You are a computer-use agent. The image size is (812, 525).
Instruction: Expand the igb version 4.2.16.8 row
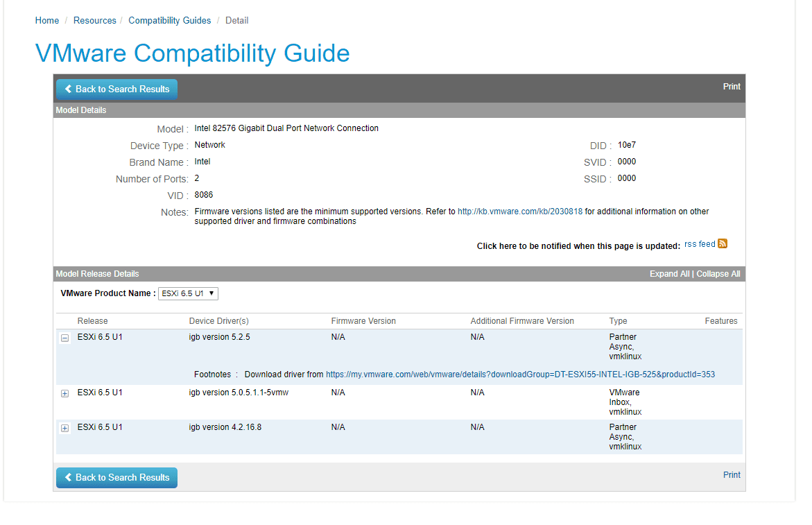coord(64,428)
